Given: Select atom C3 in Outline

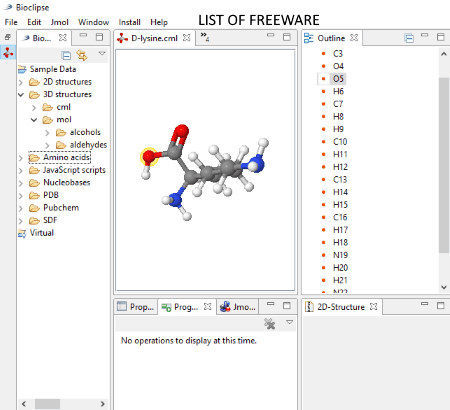Looking at the screenshot, I should (x=338, y=53).
